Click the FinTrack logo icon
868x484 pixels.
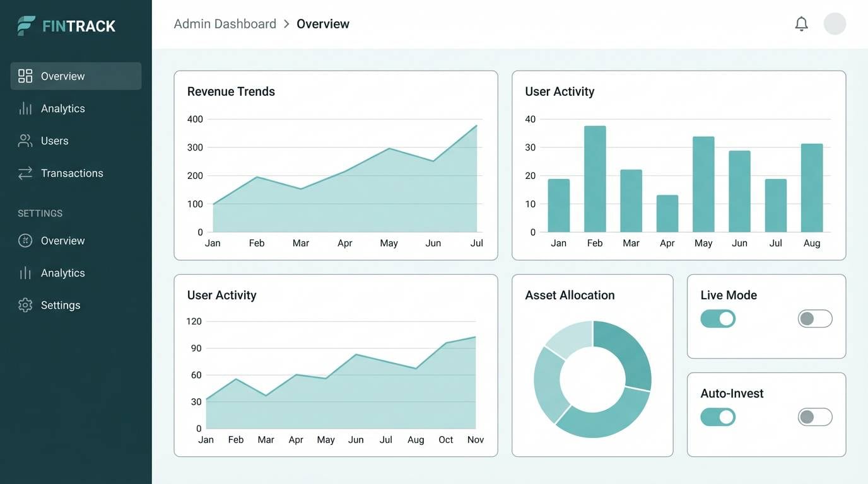(x=24, y=25)
